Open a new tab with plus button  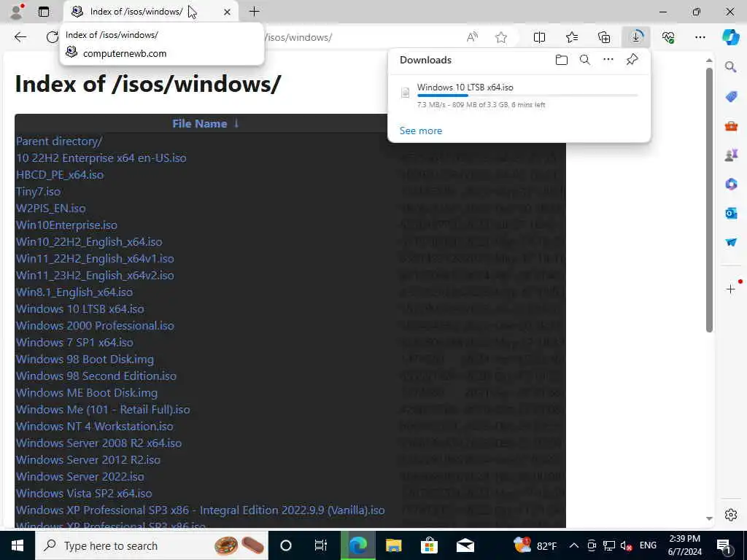coord(255,12)
